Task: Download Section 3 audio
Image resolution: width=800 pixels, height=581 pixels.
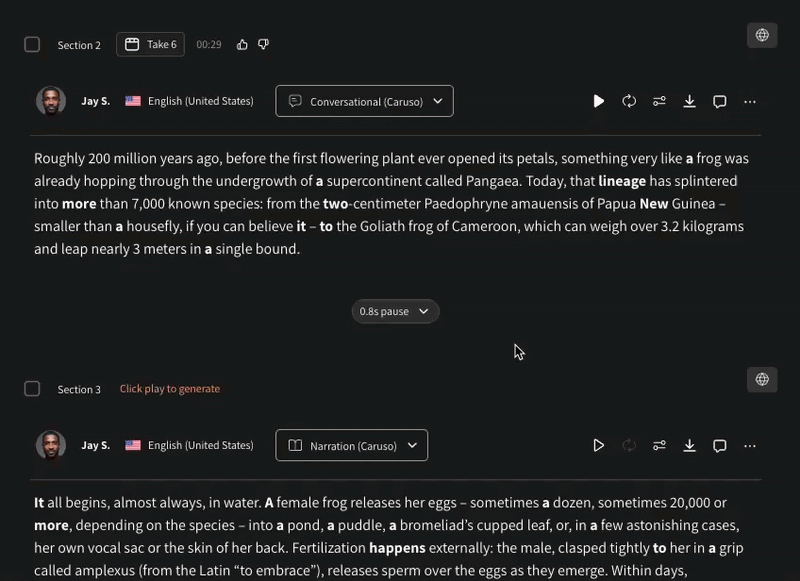Action: 689,446
